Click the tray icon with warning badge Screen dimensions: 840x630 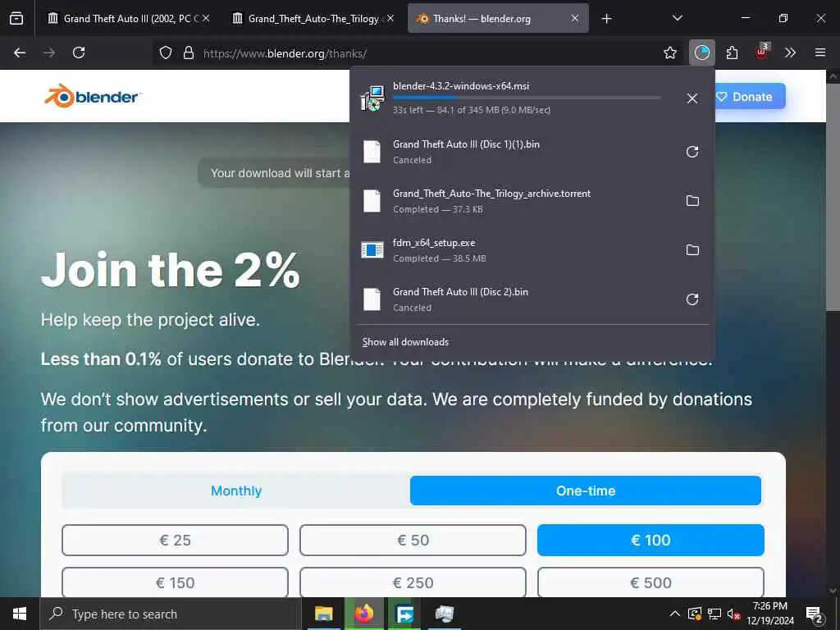coord(694,614)
